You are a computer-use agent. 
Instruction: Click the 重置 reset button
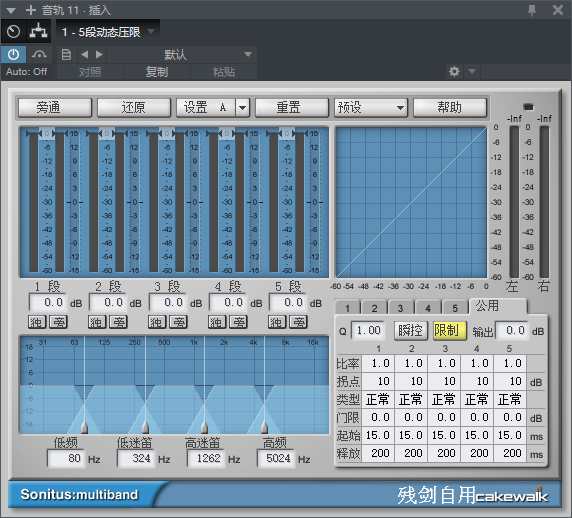point(292,108)
